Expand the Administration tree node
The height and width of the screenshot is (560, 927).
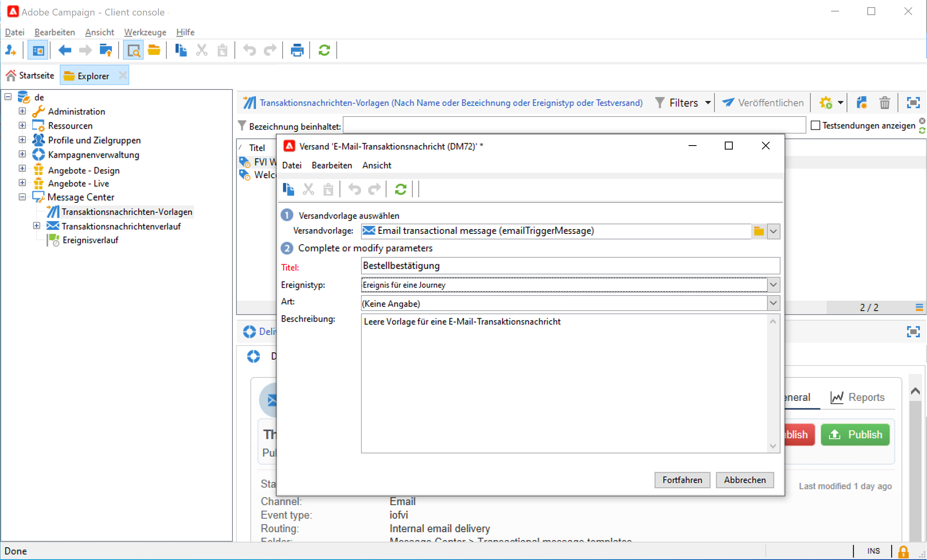[22, 111]
